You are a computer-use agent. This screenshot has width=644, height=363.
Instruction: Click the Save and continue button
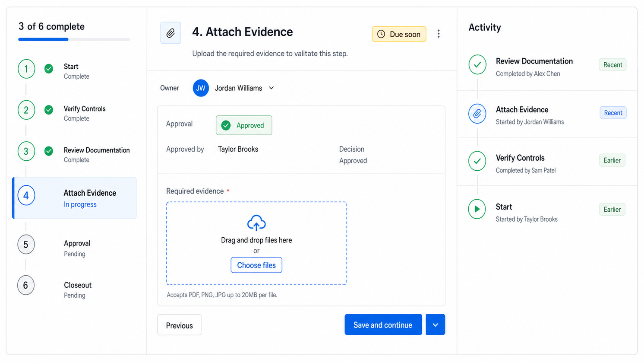383,325
